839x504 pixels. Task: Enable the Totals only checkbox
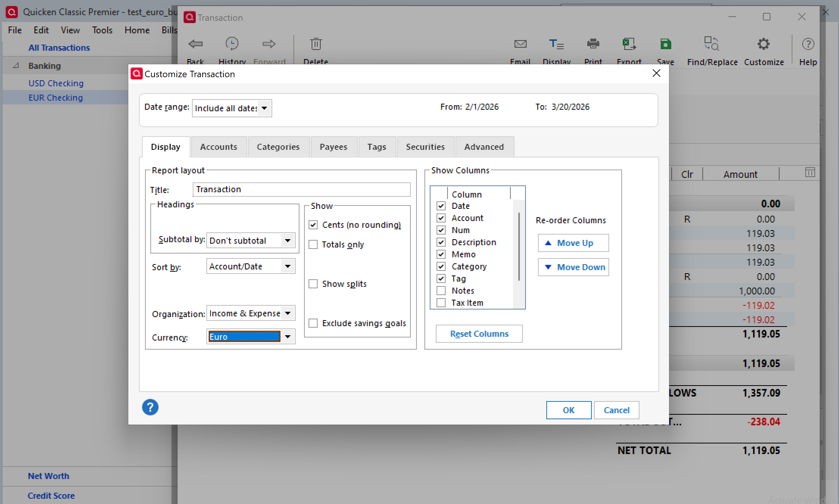[x=313, y=244]
